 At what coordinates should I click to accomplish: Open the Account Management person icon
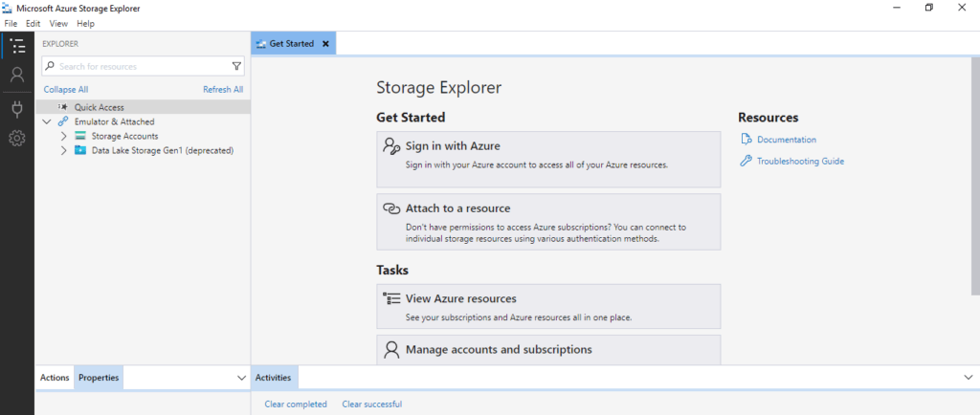pos(17,75)
